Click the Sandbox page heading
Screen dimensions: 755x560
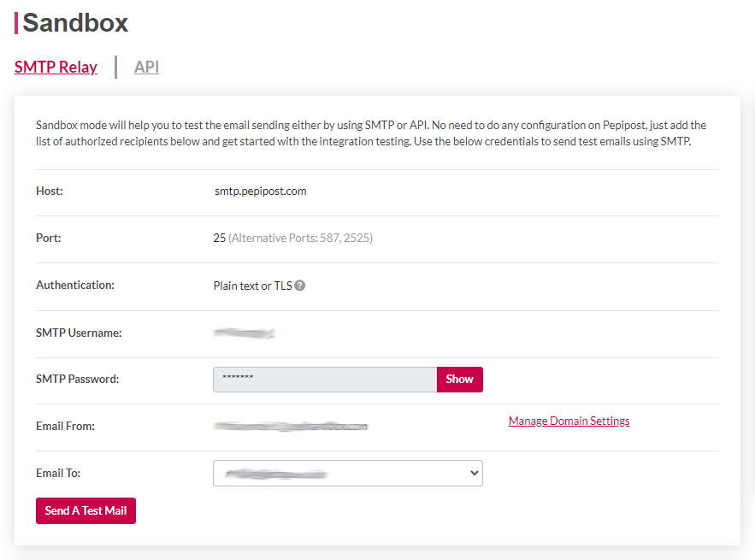pyautogui.click(x=75, y=22)
